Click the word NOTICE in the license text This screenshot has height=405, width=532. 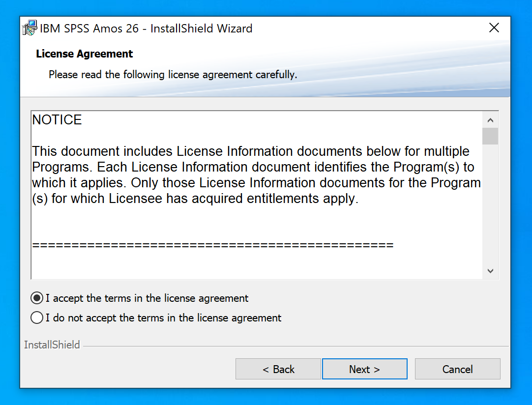(x=57, y=120)
